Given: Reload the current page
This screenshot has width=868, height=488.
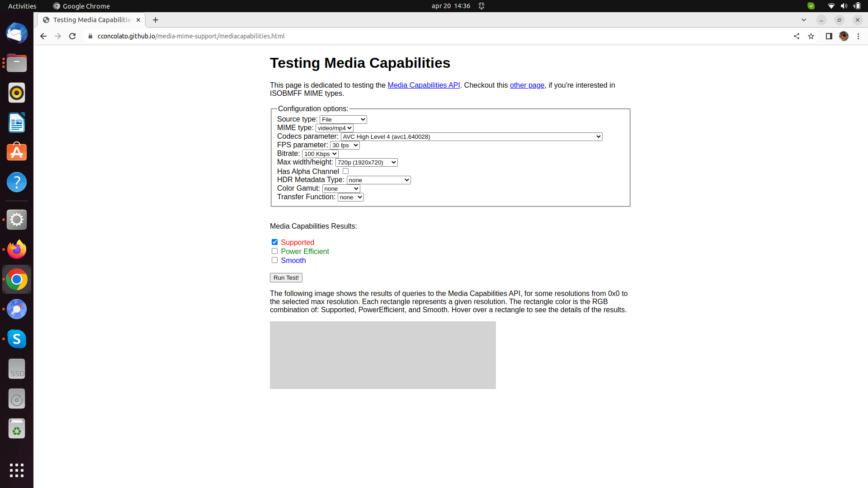Looking at the screenshot, I should (x=72, y=36).
